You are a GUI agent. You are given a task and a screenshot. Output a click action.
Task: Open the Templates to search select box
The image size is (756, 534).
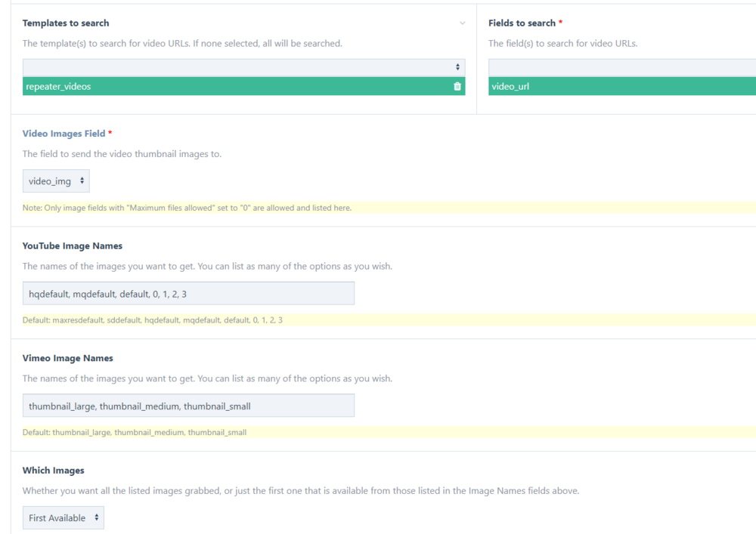[x=243, y=67]
